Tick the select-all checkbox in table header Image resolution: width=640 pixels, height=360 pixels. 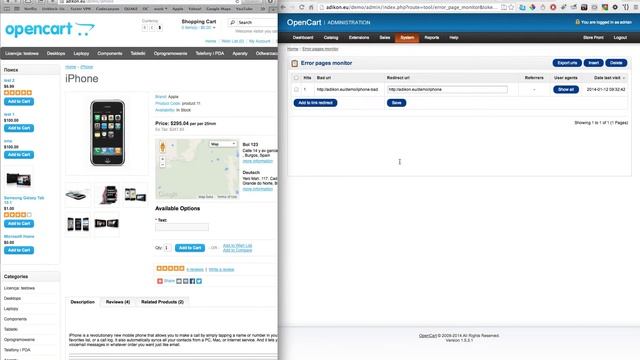pos(296,78)
